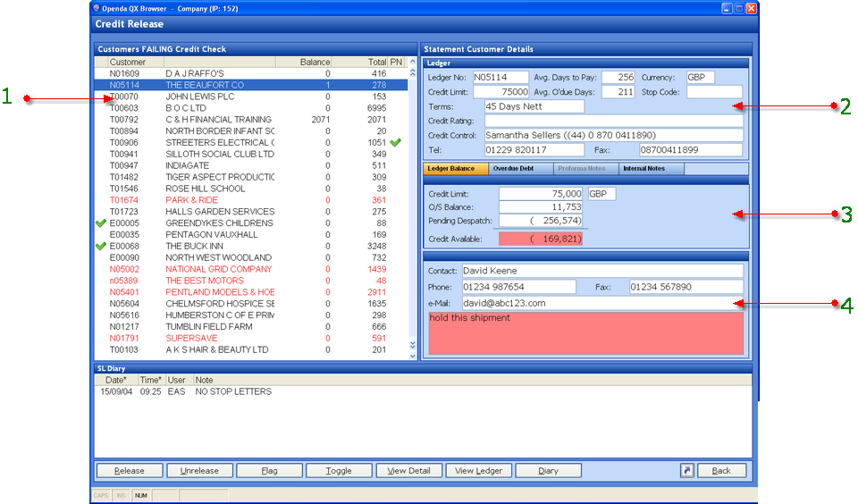Open View Ledger

pos(478,471)
